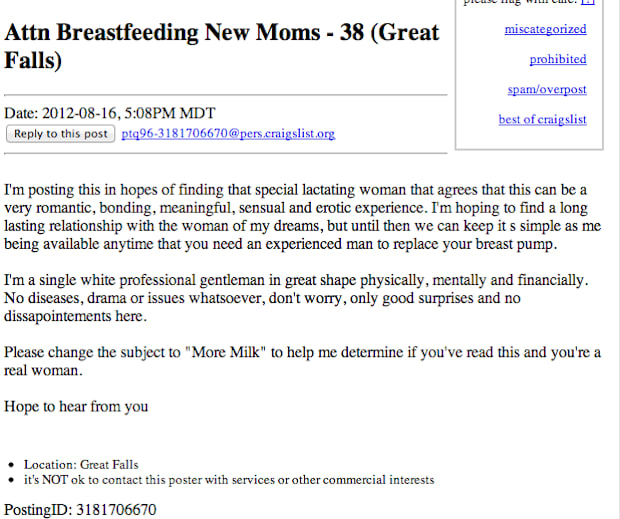Image resolution: width=620 pixels, height=519 pixels.
Task: Click the Reply to this post button
Action: pos(60,134)
